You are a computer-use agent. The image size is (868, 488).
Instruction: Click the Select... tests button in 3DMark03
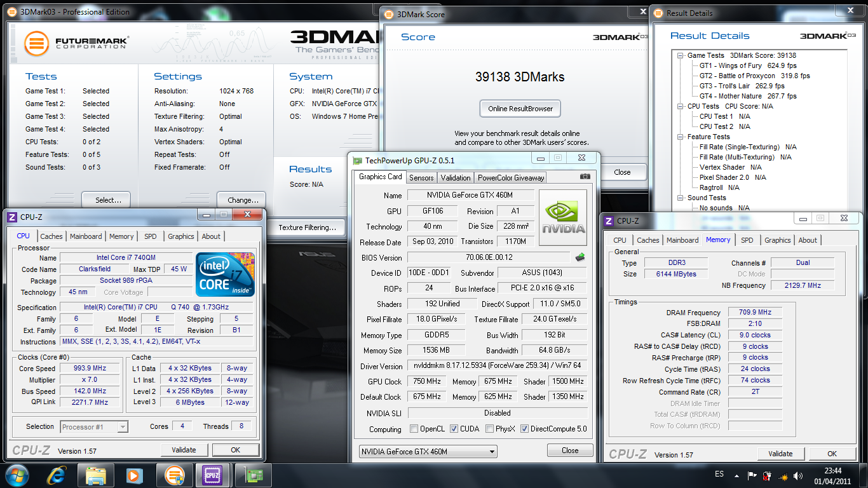click(x=106, y=200)
